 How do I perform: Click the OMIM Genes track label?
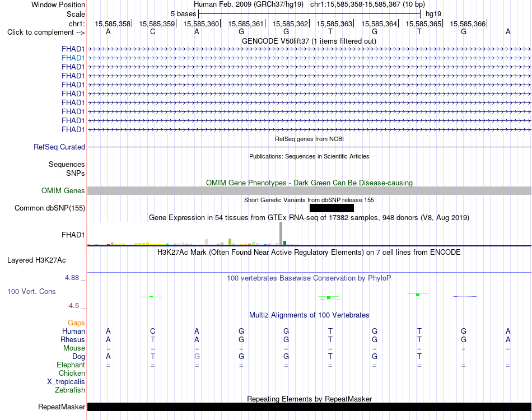[x=63, y=190]
